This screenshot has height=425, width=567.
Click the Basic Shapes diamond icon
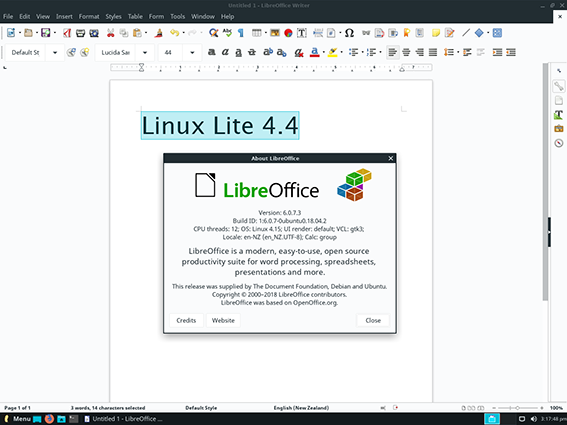click(479, 33)
